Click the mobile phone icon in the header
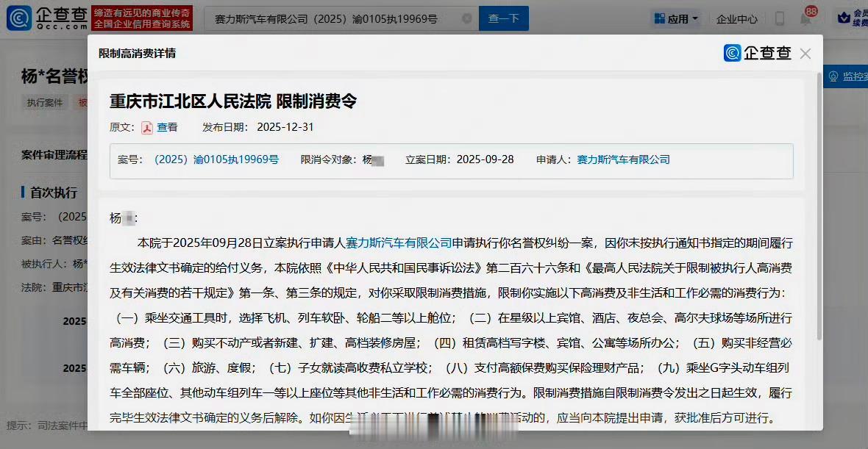The height and width of the screenshot is (449, 868). point(780,19)
